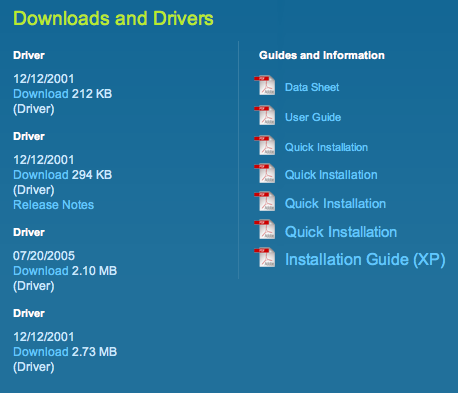Open Quick Installation link directly above Installation Guide (XP)
The height and width of the screenshot is (393, 458).
[341, 232]
